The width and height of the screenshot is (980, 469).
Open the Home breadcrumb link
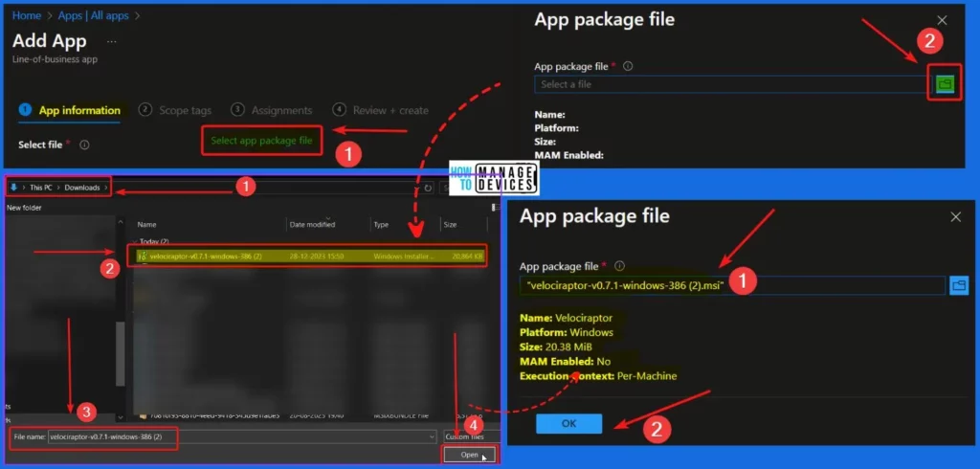[26, 15]
